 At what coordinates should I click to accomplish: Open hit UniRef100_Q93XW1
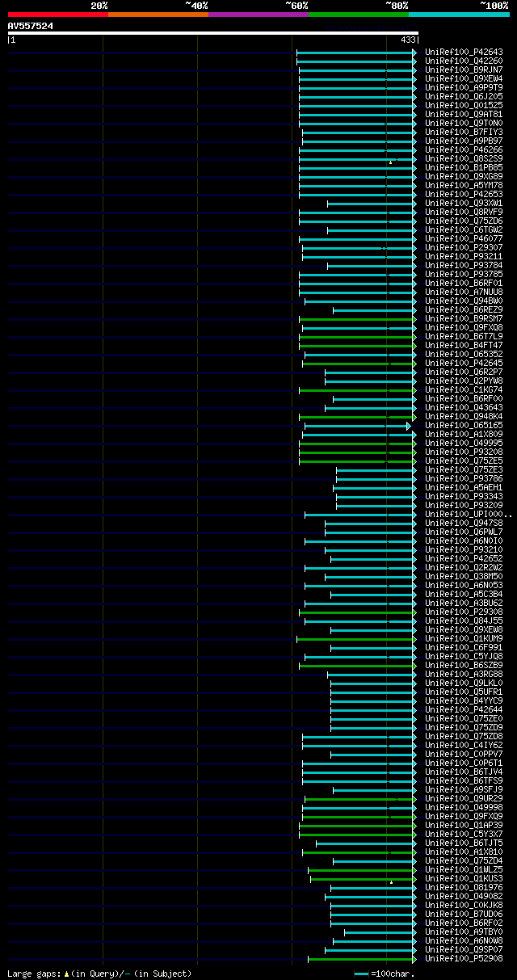tap(464, 203)
